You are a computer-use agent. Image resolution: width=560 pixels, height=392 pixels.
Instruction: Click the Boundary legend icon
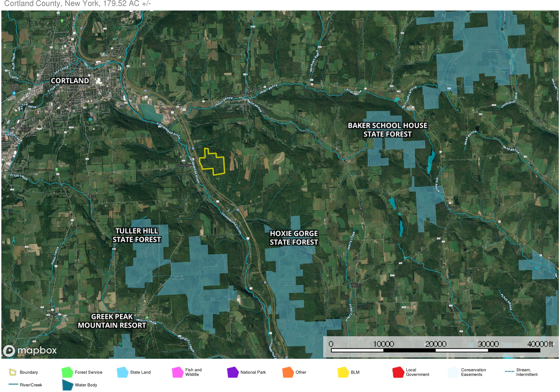click(13, 372)
